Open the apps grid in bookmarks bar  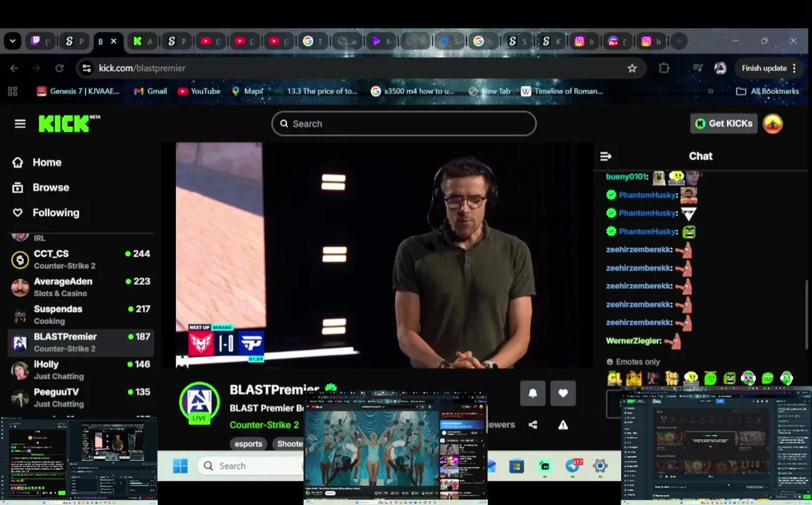13,92
